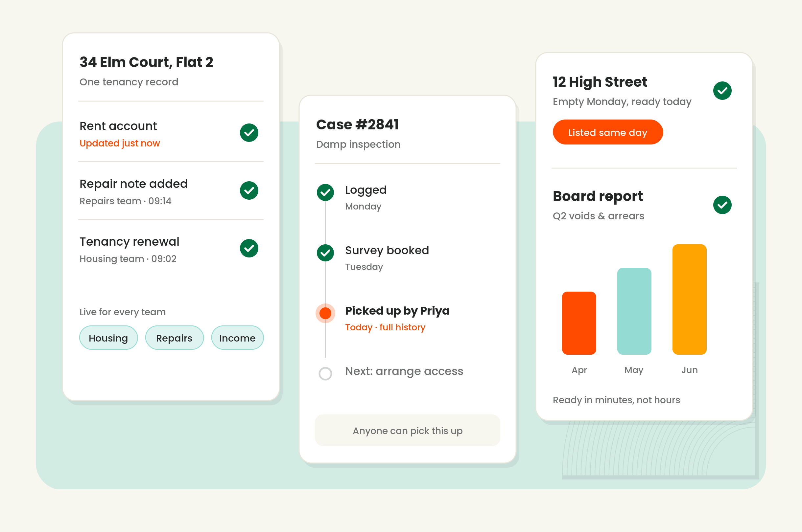Click the Survey booked step title
802x532 pixels.
[387, 250]
